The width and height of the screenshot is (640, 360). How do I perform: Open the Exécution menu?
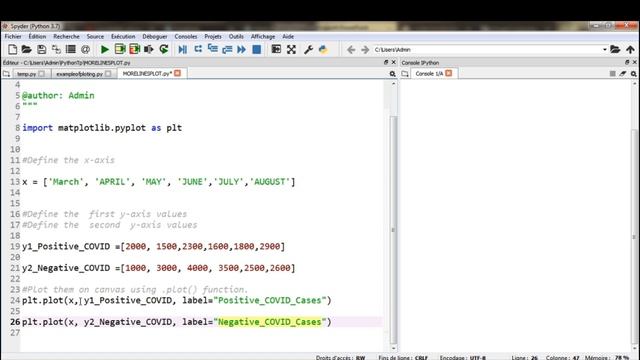point(123,36)
